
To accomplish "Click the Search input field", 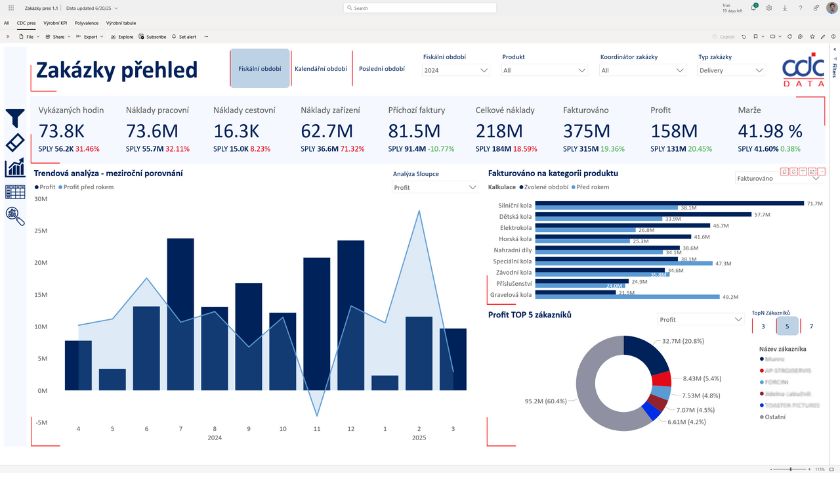I will point(420,7).
